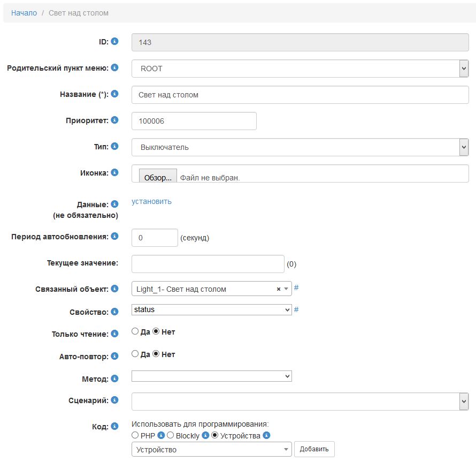Viewport: 476px width, 462px height.
Task: Click the установить link for Данные
Action: 152,202
